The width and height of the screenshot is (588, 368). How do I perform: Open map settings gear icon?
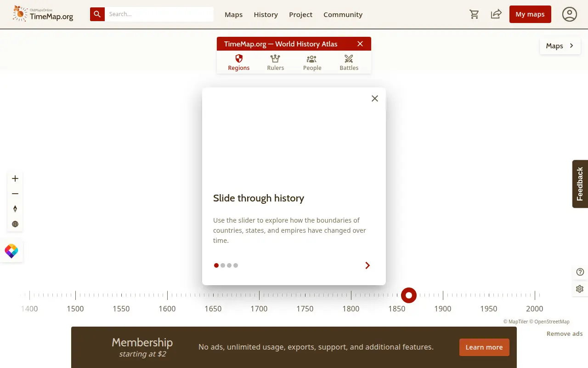pos(580,289)
